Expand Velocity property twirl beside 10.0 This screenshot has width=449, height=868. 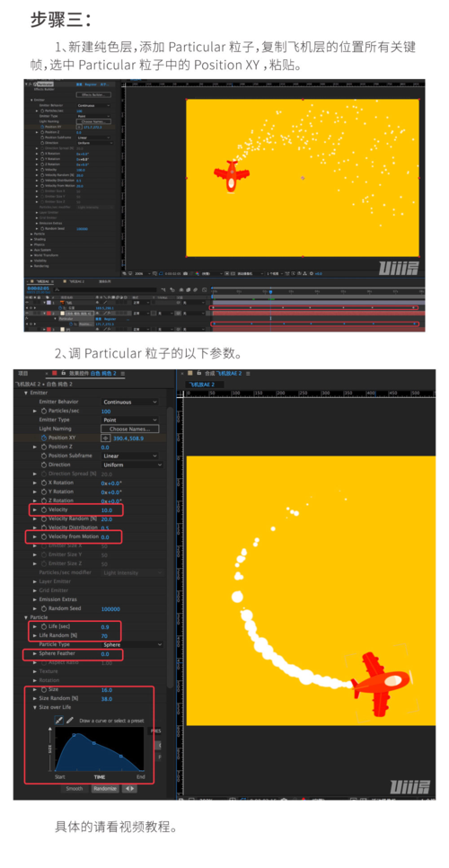35,509
